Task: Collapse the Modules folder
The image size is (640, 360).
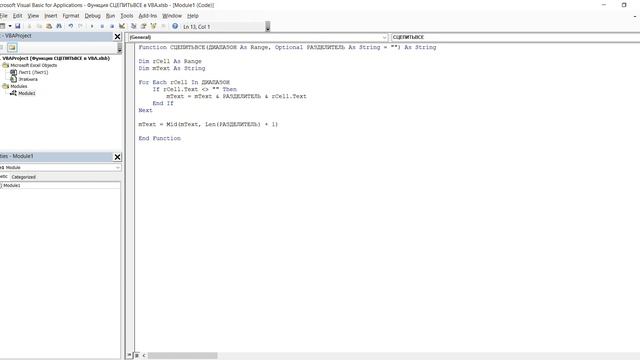Action: tap(6, 86)
